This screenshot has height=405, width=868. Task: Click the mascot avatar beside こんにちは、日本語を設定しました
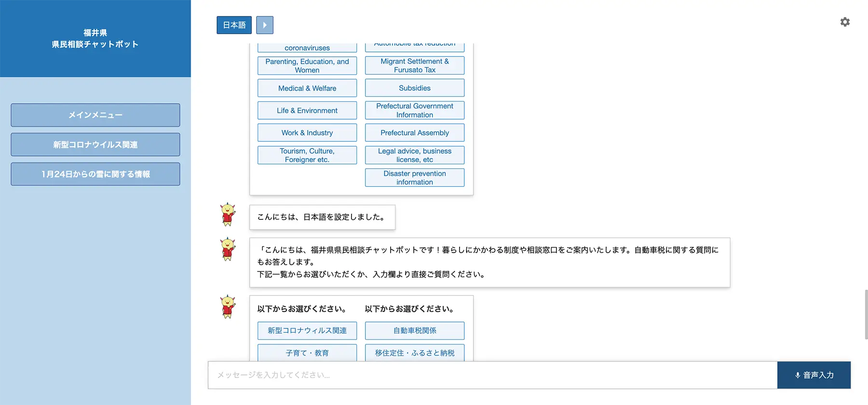228,215
